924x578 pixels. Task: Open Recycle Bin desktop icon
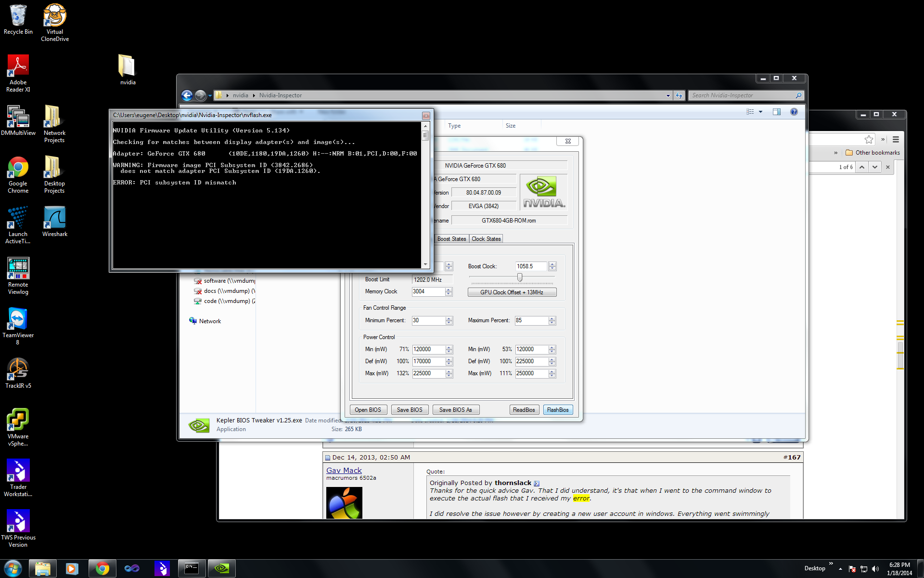(x=18, y=19)
